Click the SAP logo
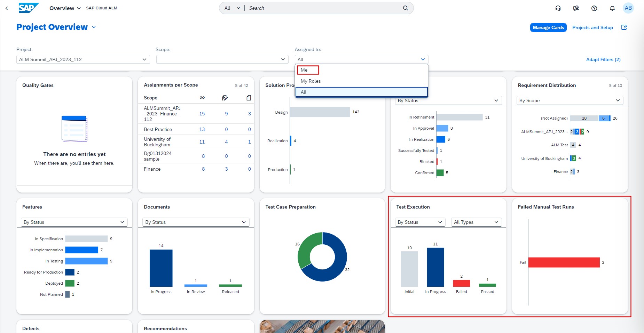Image resolution: width=644 pixels, height=333 pixels. [28, 8]
